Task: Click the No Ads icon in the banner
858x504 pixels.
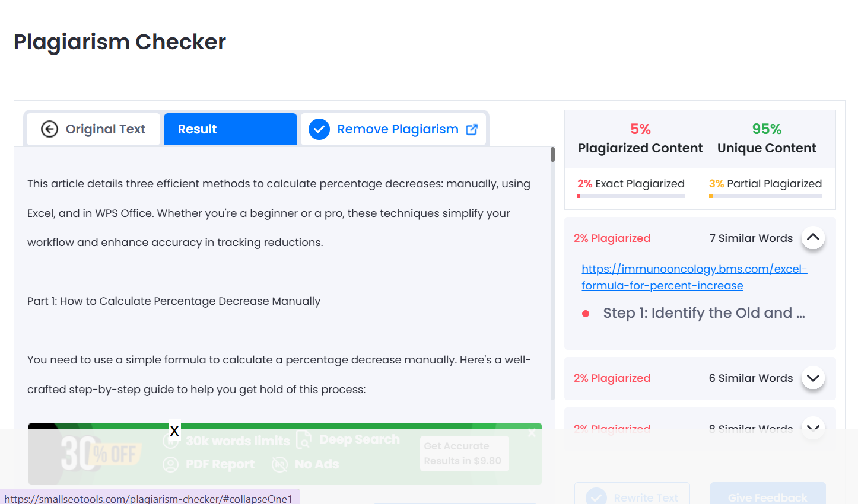Action: 279,464
